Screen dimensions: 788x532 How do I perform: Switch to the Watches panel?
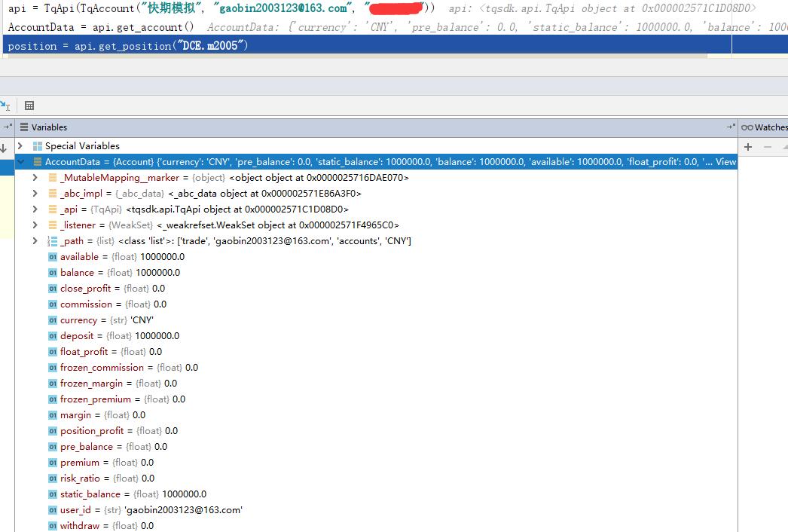(770, 127)
